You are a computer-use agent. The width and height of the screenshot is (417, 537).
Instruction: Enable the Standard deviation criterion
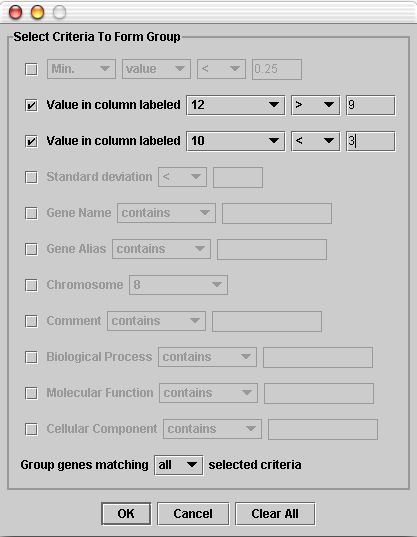[31, 177]
